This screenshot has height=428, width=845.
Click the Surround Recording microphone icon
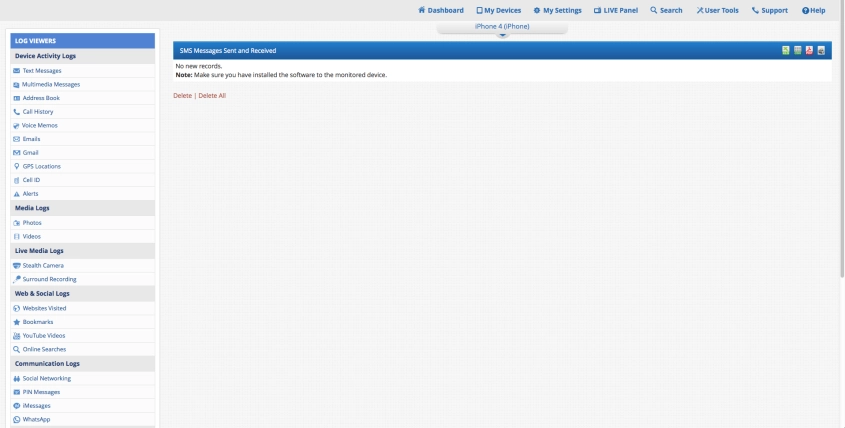[17, 279]
